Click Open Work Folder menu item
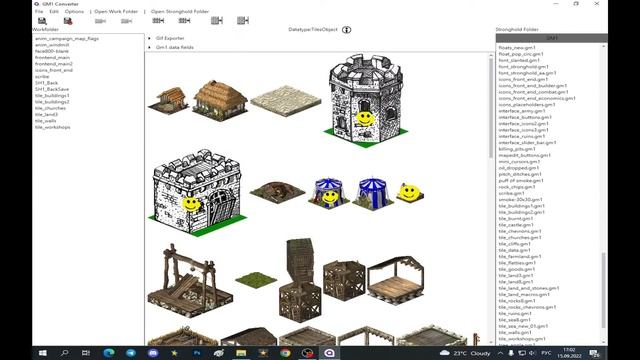The width and height of the screenshot is (640, 360). pos(116,11)
